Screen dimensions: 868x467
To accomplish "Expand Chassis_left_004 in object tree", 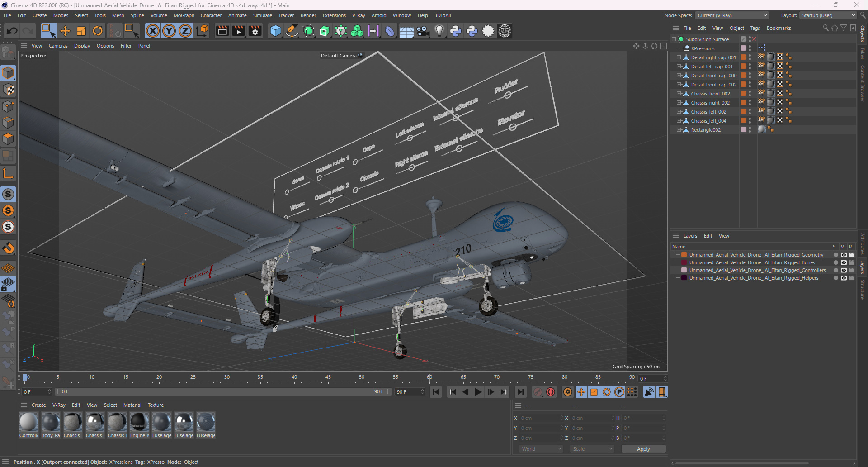I will click(x=679, y=121).
